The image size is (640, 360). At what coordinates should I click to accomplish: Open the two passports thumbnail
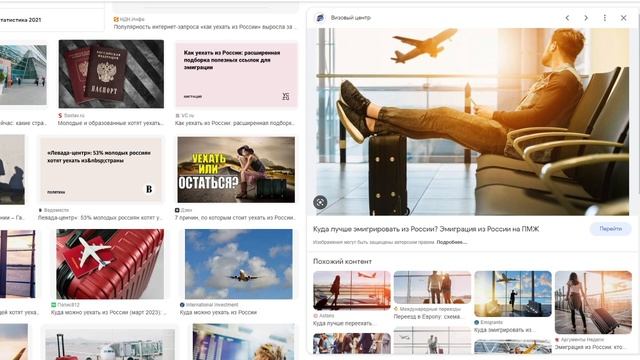(111, 74)
